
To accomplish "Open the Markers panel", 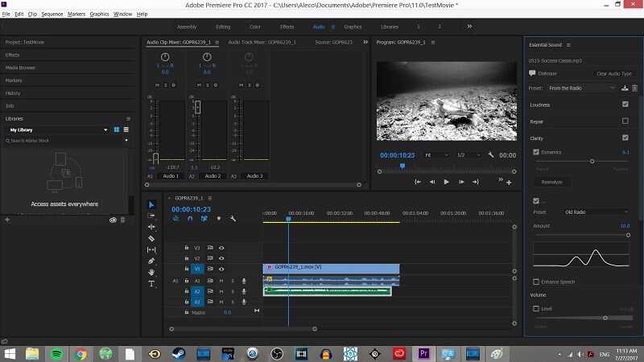I will tap(14, 80).
